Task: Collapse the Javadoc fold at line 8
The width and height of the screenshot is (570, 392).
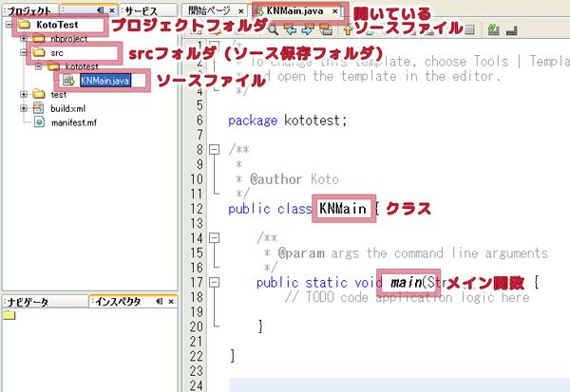Action: [x=215, y=149]
